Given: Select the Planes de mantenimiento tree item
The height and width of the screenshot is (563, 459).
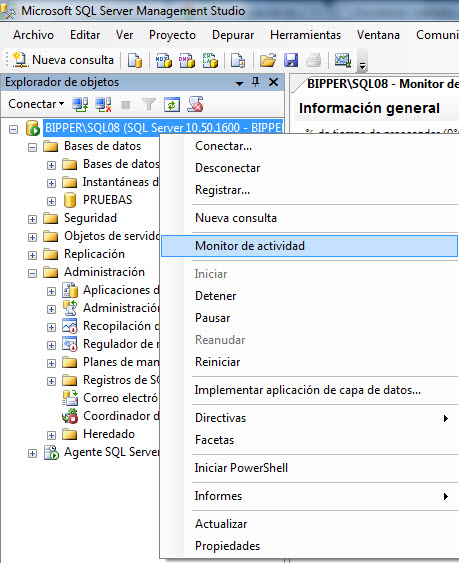Looking at the screenshot, I should click(121, 362).
